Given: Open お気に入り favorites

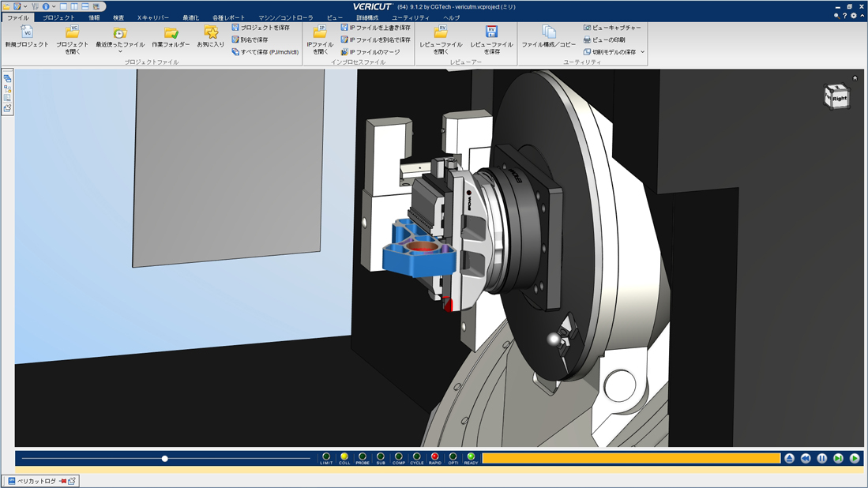Looking at the screenshot, I should (x=210, y=38).
